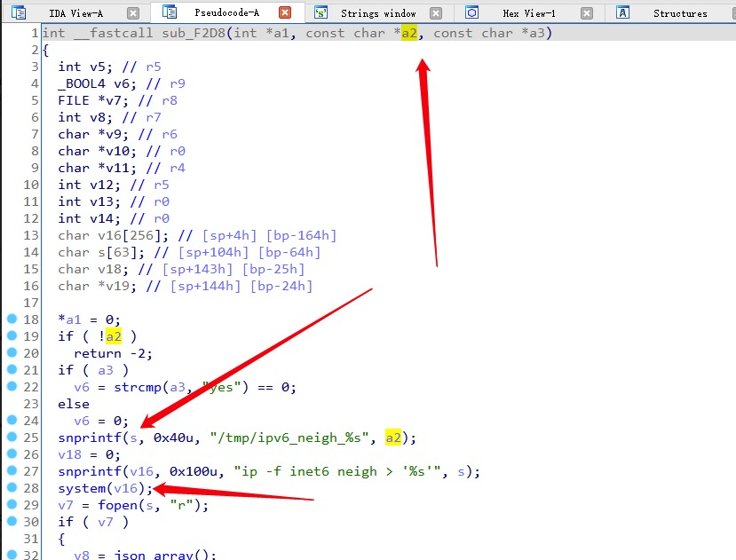Close the Strings window tab
The width and height of the screenshot is (736, 560).
[x=435, y=13]
